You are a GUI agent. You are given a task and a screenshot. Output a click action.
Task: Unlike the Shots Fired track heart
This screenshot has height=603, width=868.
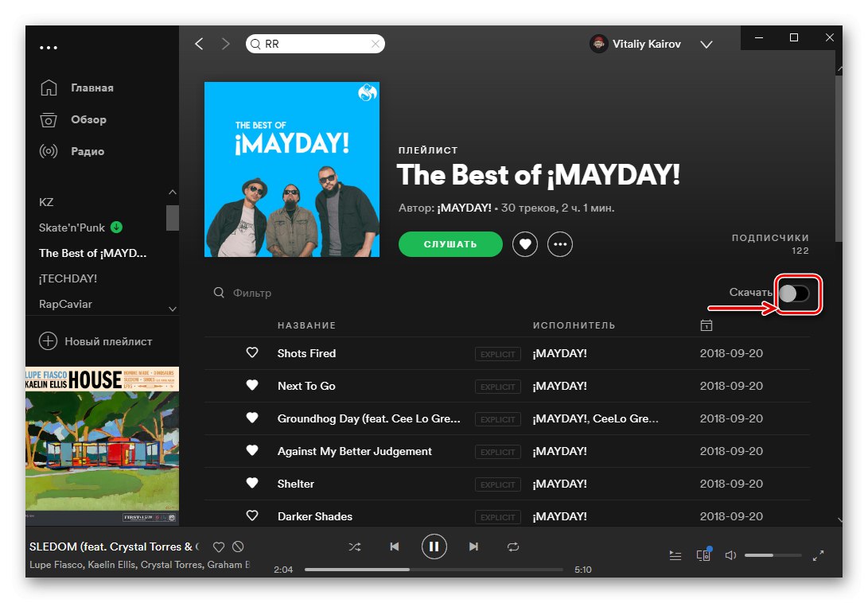pos(252,352)
